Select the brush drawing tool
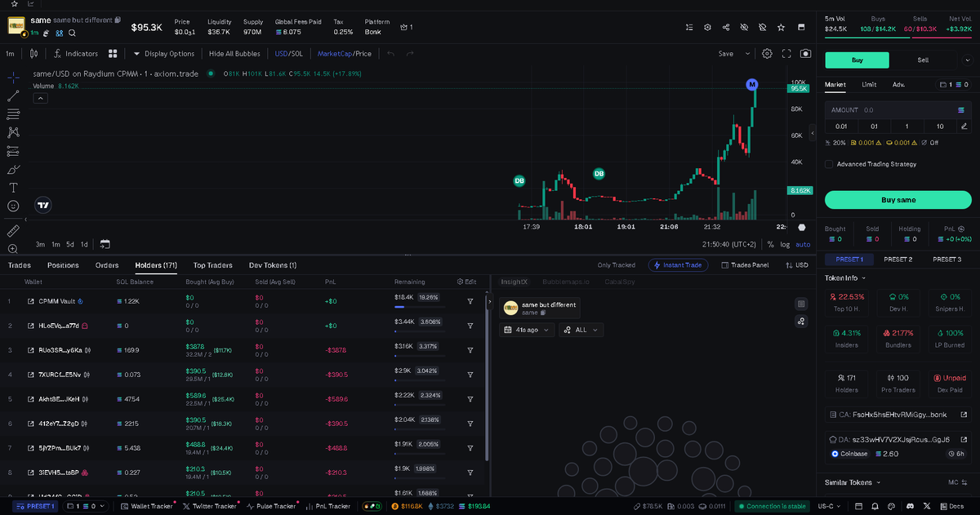Screen dimensions: 980x515 (x=13, y=170)
